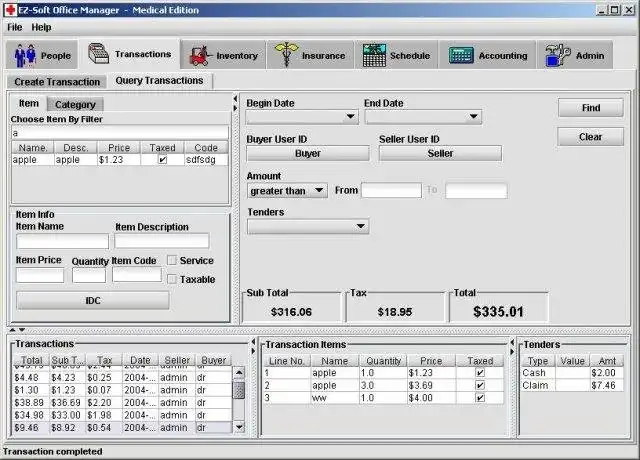Screen dimensions: 640x460
Task: Click the tools Admin icon
Action: pos(558,55)
